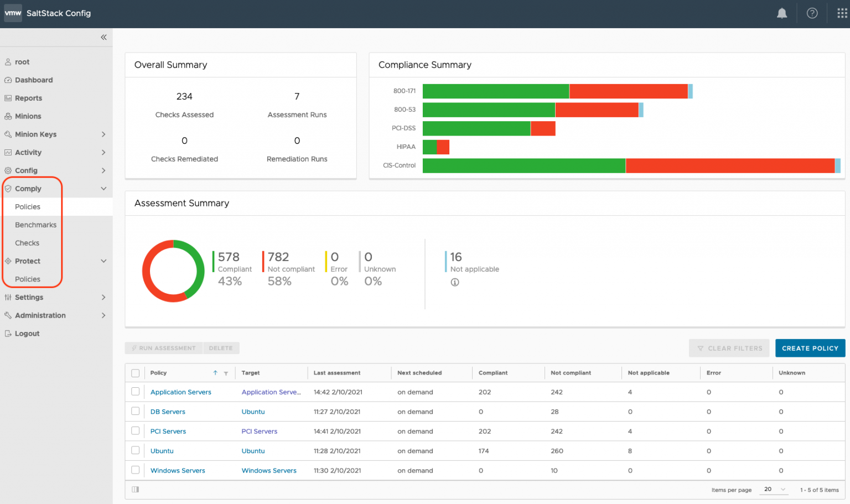The width and height of the screenshot is (850, 504).
Task: Open the apps grid icon
Action: pyautogui.click(x=842, y=13)
